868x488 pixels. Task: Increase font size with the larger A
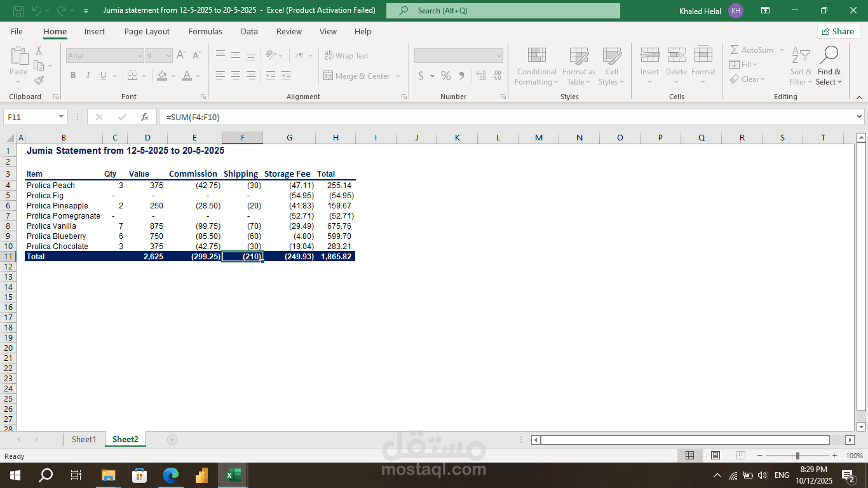[181, 55]
